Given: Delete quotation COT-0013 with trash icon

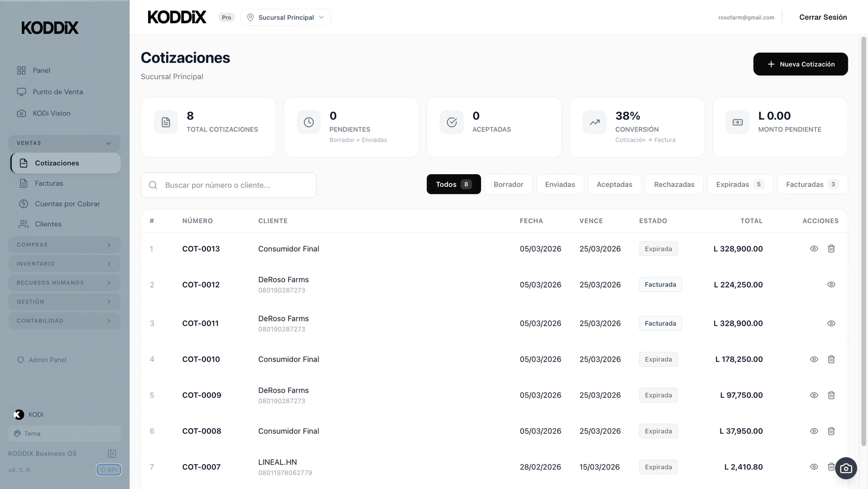Looking at the screenshot, I should [x=831, y=249].
